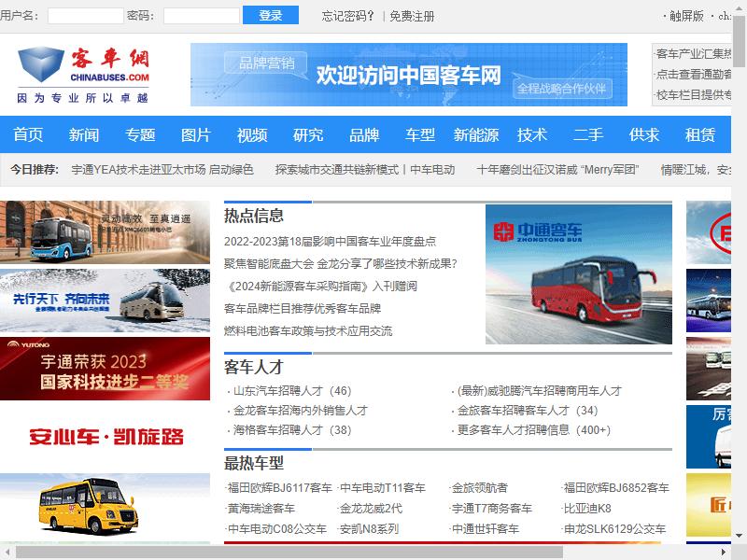The width and height of the screenshot is (747, 560).
Task: Open 聚焦智能底盘大会 金龙 article
Action: coord(340,264)
